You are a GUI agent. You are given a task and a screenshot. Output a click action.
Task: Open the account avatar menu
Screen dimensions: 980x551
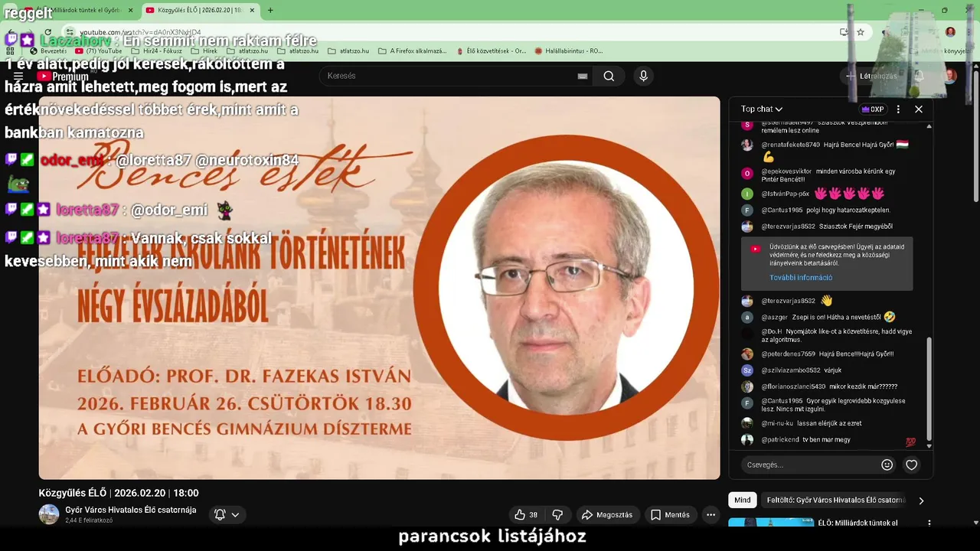[x=949, y=76]
